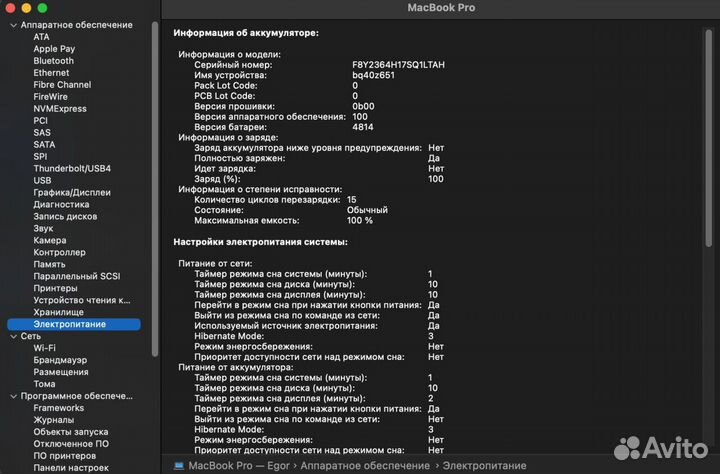The width and height of the screenshot is (720, 474).
Task: Collapse the Аппаратное обеспечение section
Action: (13, 25)
